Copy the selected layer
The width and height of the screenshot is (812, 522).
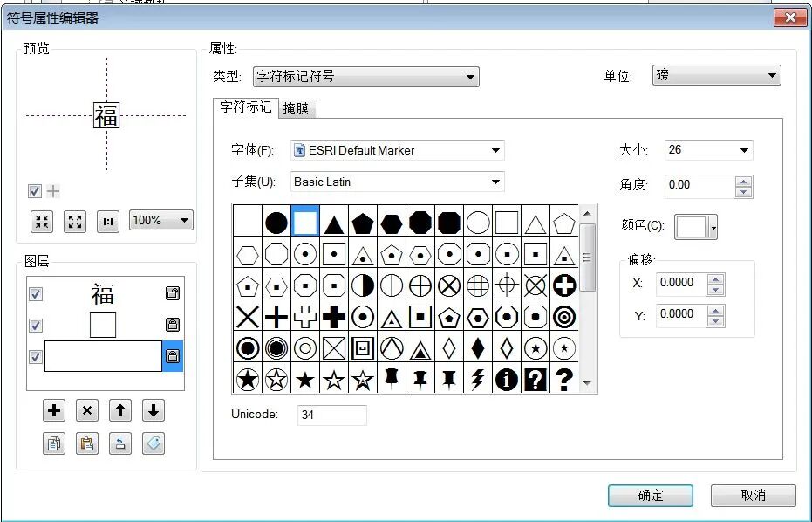pyautogui.click(x=54, y=443)
